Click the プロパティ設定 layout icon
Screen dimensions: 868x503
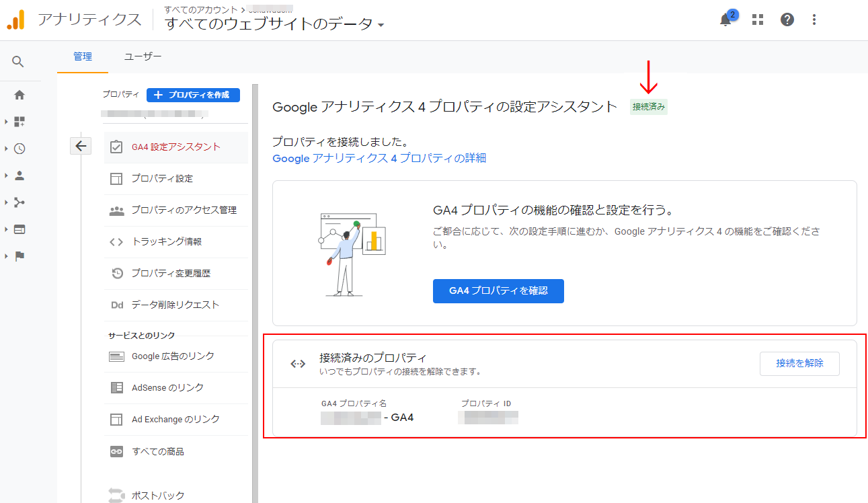(116, 178)
